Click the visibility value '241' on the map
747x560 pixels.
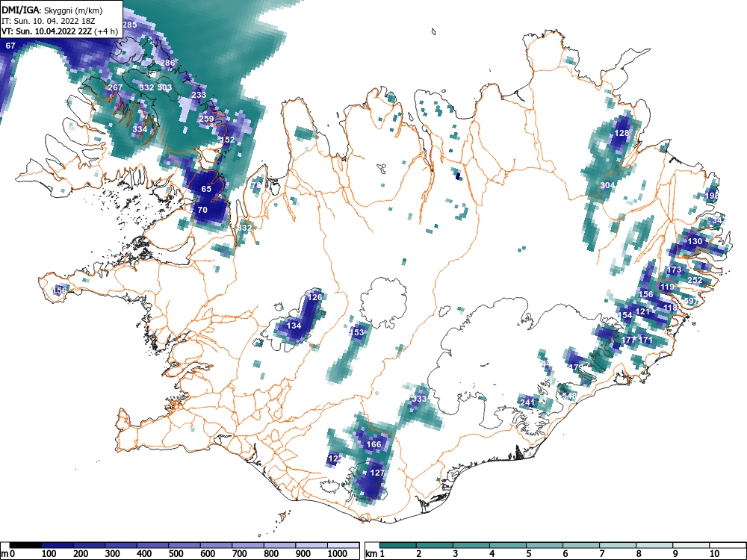click(x=527, y=402)
